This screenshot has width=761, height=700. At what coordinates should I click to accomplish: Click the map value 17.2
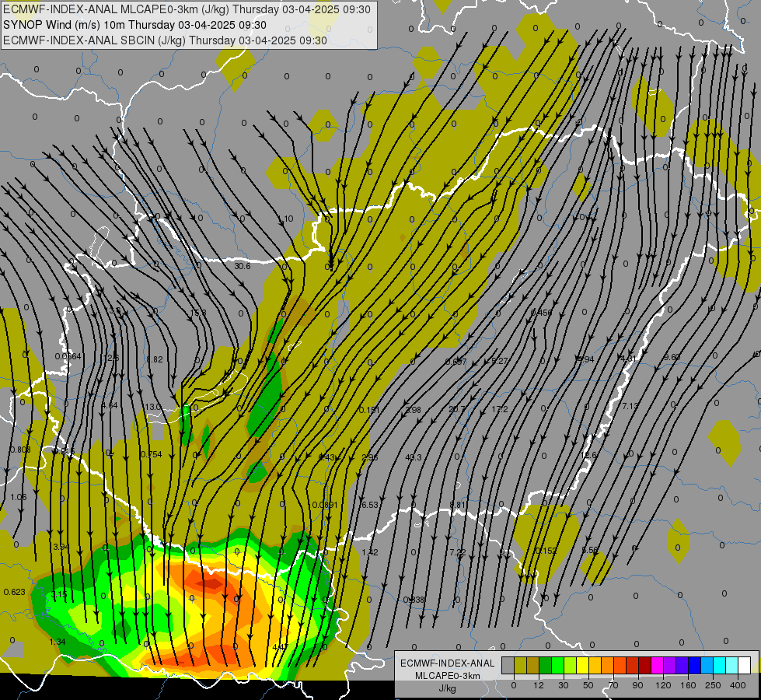pyautogui.click(x=499, y=409)
